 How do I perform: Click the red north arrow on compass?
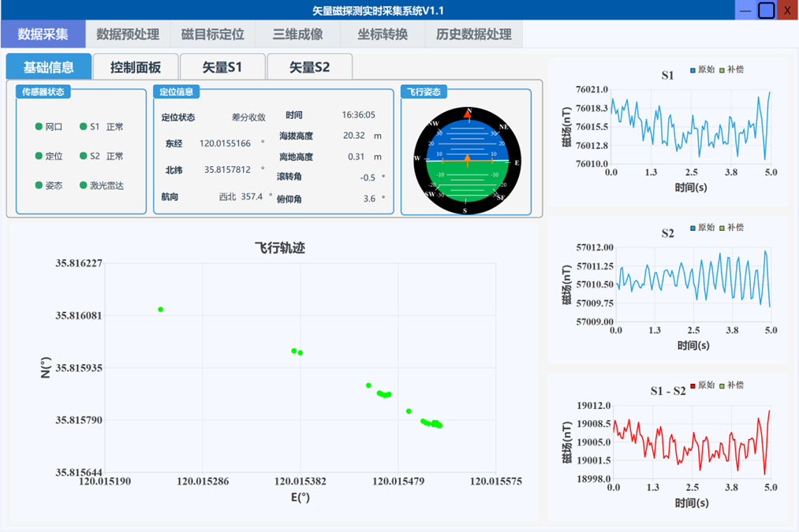[468, 114]
